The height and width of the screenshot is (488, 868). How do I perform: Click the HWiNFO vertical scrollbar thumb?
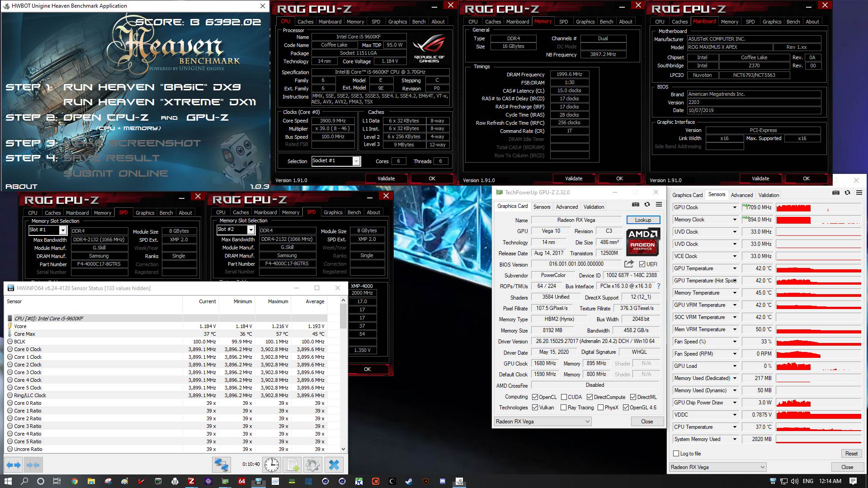(x=343, y=317)
